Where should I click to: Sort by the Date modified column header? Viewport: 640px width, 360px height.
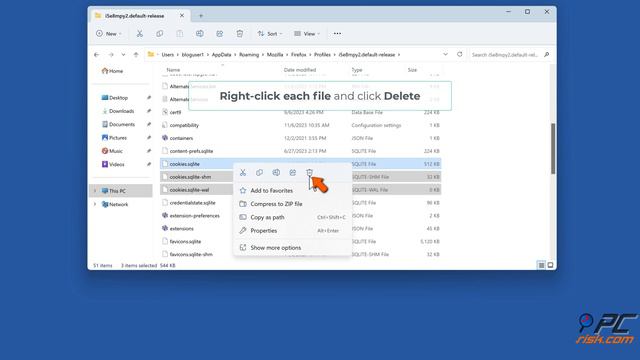click(x=300, y=70)
